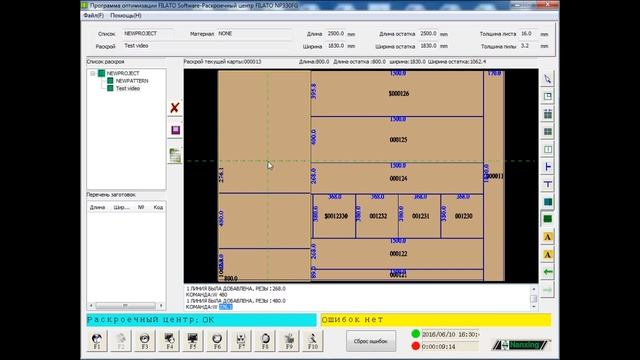This screenshot has height=360, width=640.
Task: Click the F6 function icon
Action: click(x=217, y=341)
